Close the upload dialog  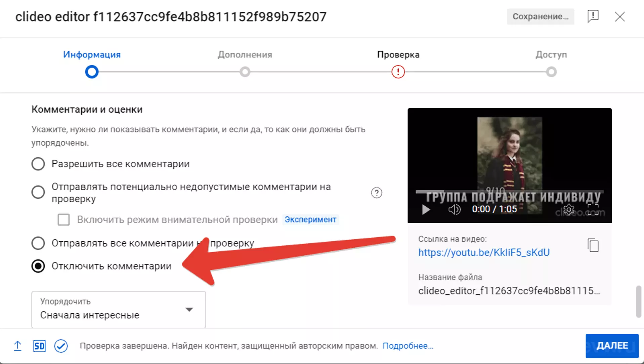[x=620, y=16]
